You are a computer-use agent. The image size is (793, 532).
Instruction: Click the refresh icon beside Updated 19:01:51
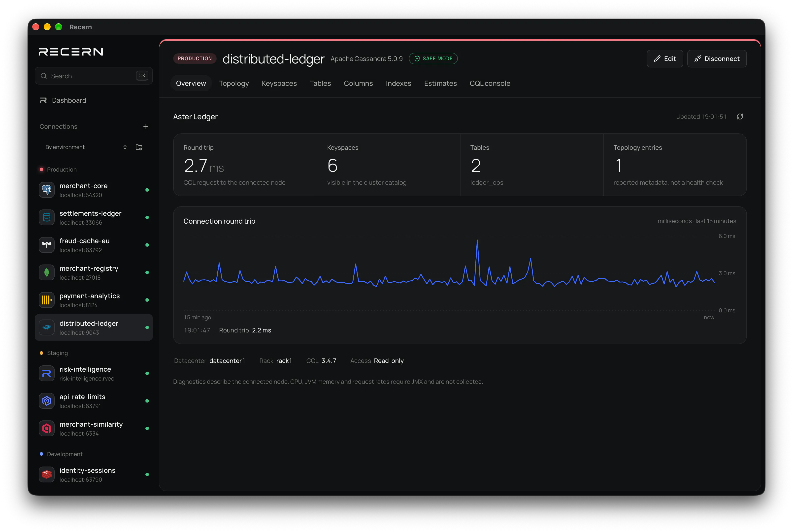point(740,117)
